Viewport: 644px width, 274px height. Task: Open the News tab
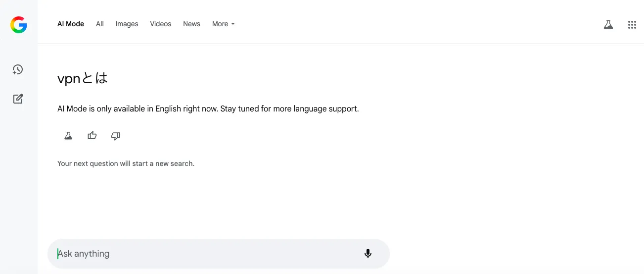191,24
